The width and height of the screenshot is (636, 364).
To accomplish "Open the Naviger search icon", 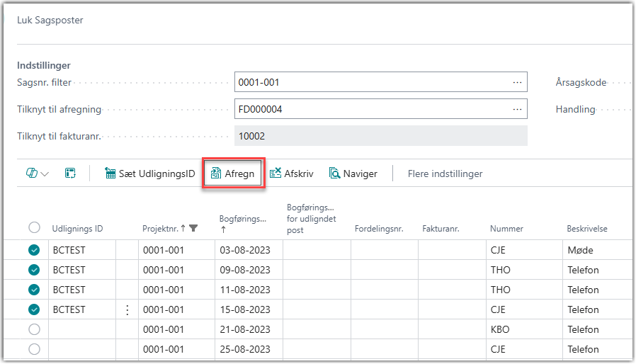I will click(335, 174).
